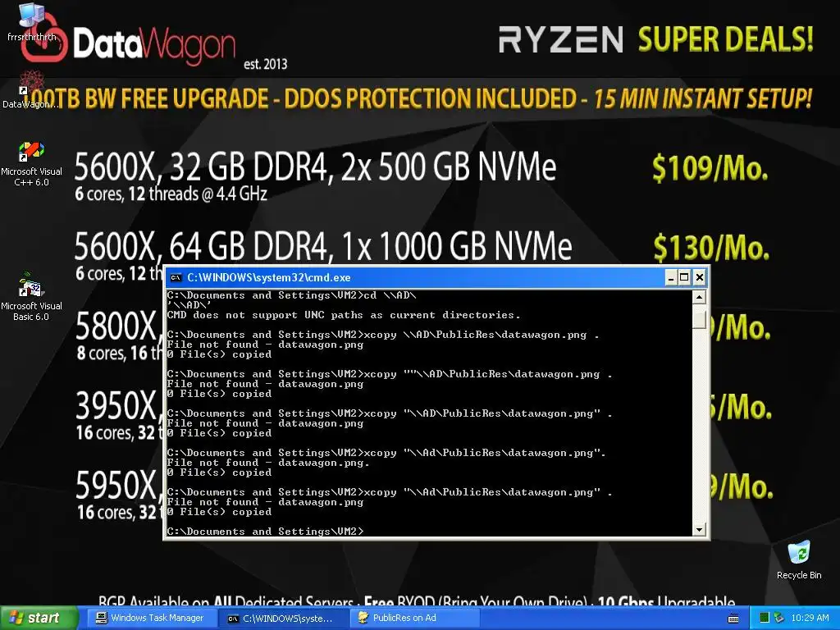Click the 'CMD does not support UNC paths' line
840x630 pixels.
pyautogui.click(x=344, y=315)
